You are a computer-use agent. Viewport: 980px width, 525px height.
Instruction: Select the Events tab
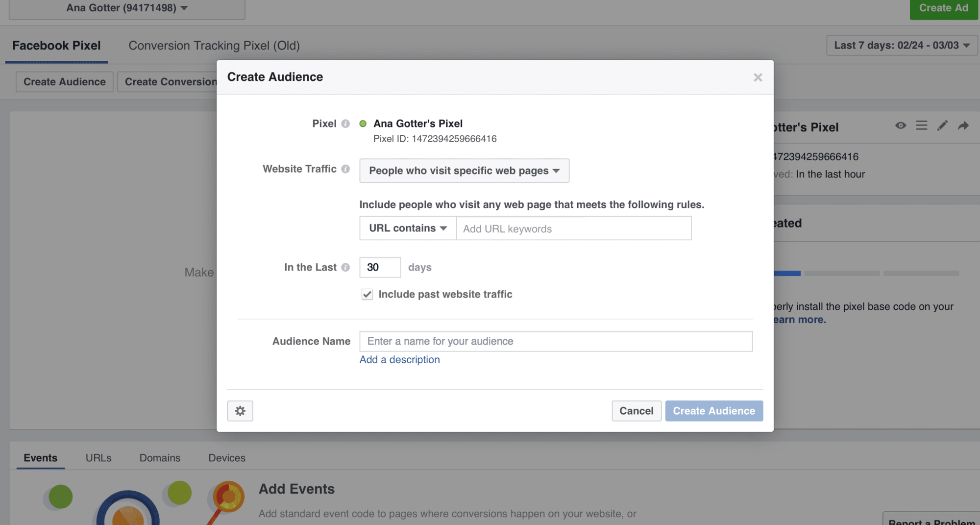41,458
